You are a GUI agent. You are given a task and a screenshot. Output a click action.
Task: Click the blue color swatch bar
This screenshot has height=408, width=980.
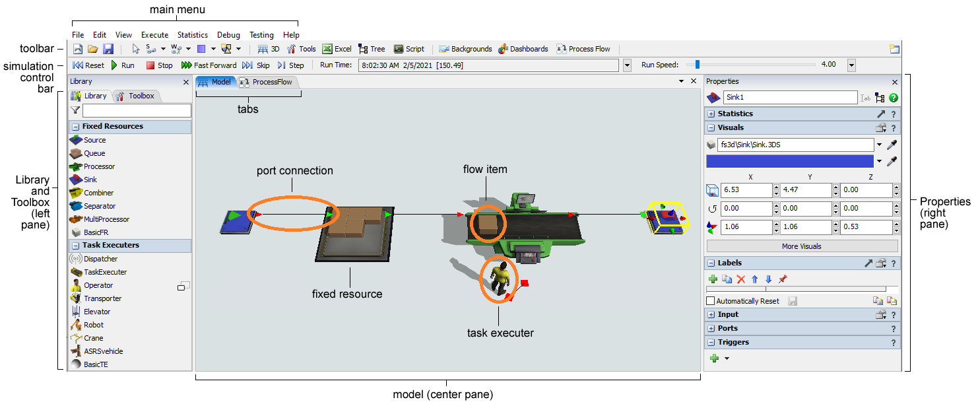coord(789,161)
